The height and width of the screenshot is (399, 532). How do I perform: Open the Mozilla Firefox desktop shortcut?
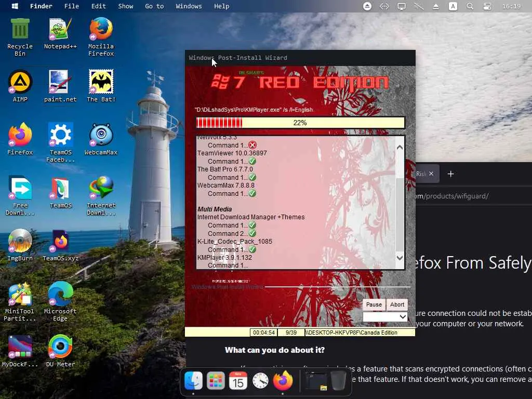(101, 37)
